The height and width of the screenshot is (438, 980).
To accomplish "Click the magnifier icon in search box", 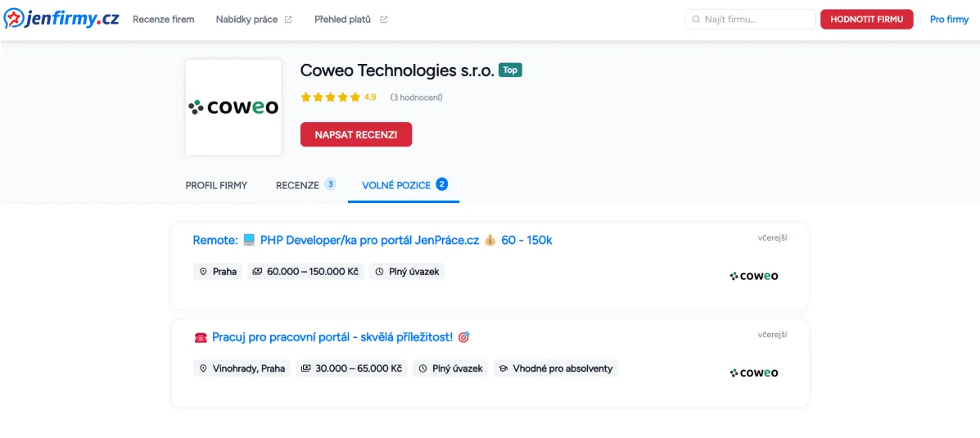I will tap(696, 20).
